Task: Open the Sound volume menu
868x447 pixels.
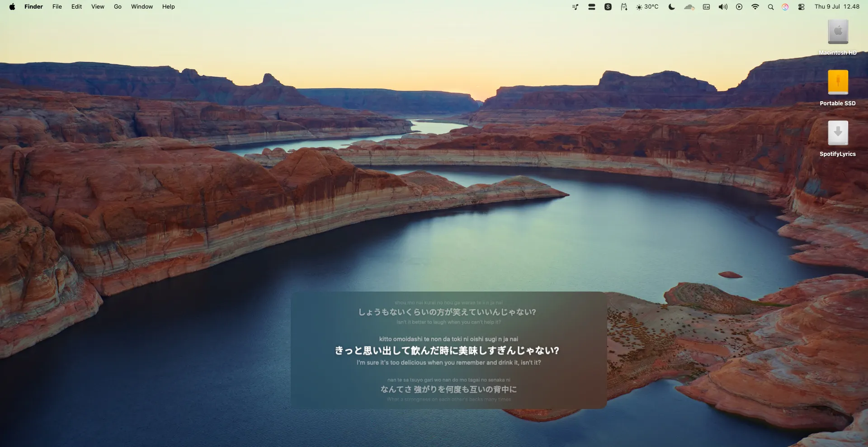Action: click(x=723, y=7)
